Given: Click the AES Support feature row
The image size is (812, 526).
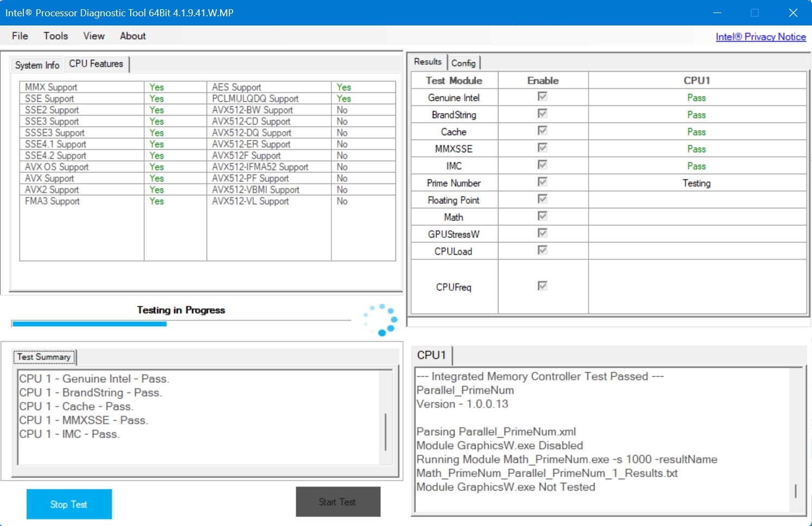Looking at the screenshot, I should 301,87.
